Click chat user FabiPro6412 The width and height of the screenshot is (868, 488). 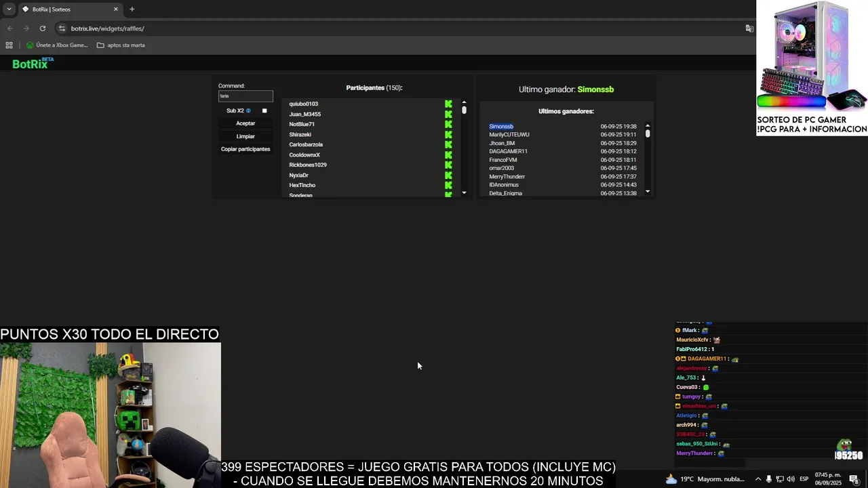[x=692, y=349]
